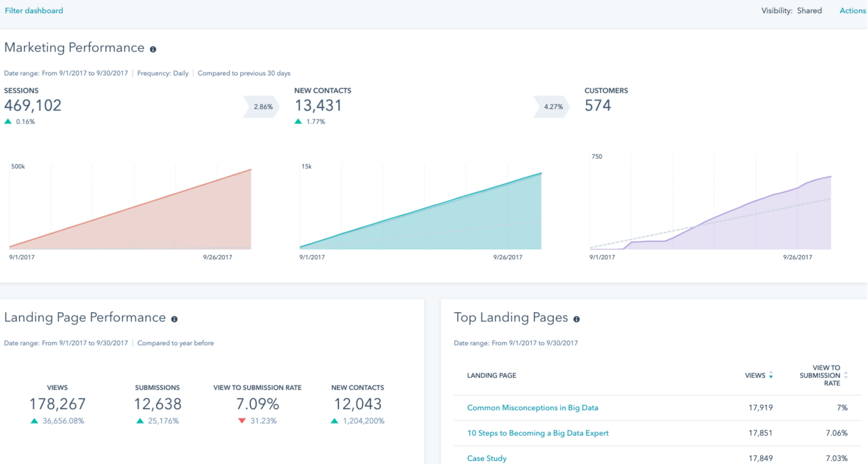Open the Case Study landing page
Image resolution: width=868 pixels, height=464 pixels.
(x=487, y=458)
